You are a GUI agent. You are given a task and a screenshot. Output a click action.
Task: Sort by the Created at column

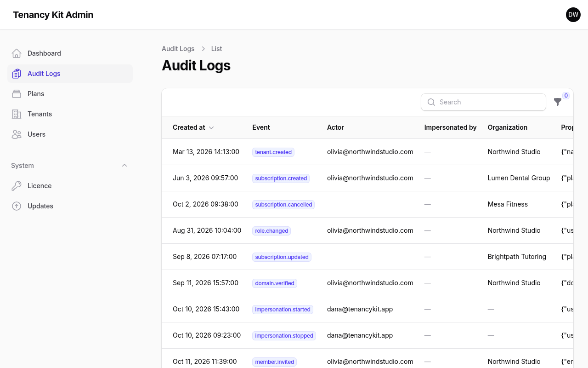click(x=193, y=127)
